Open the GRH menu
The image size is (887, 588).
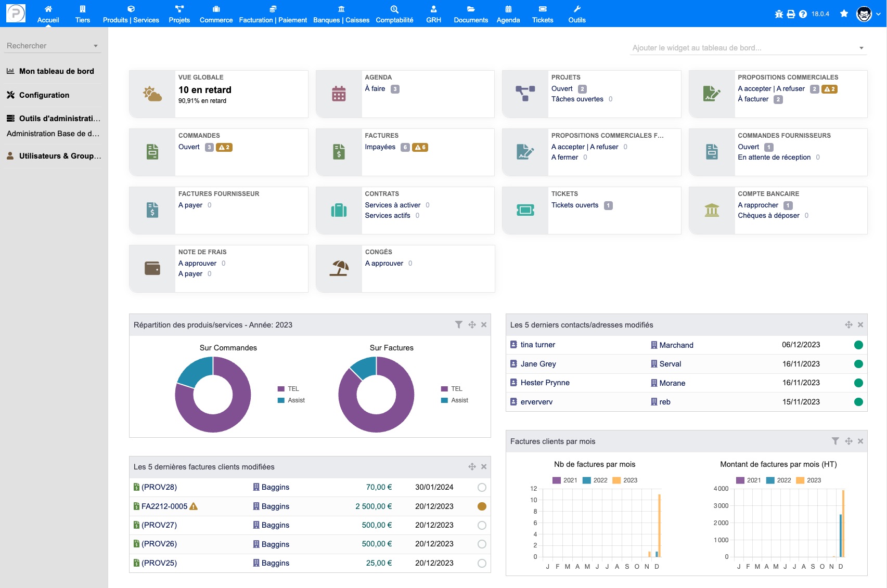pyautogui.click(x=433, y=14)
